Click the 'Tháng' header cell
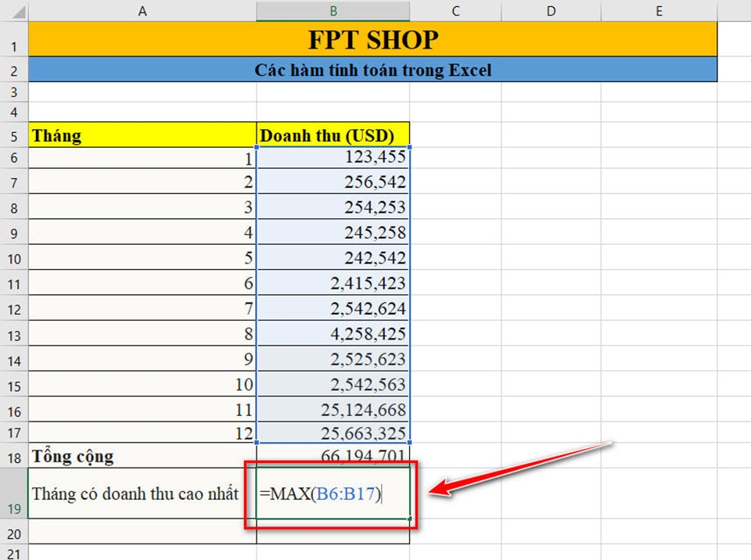This screenshot has width=751, height=560. point(142,135)
